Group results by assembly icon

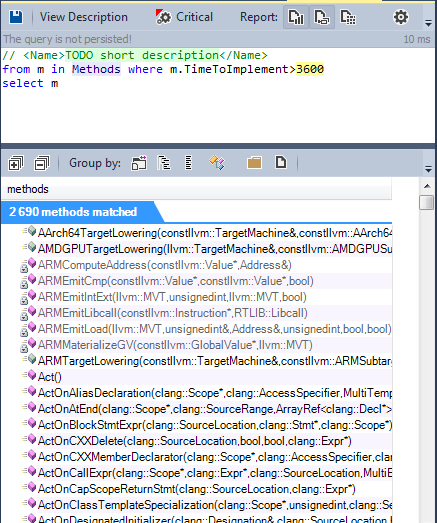[x=139, y=163]
